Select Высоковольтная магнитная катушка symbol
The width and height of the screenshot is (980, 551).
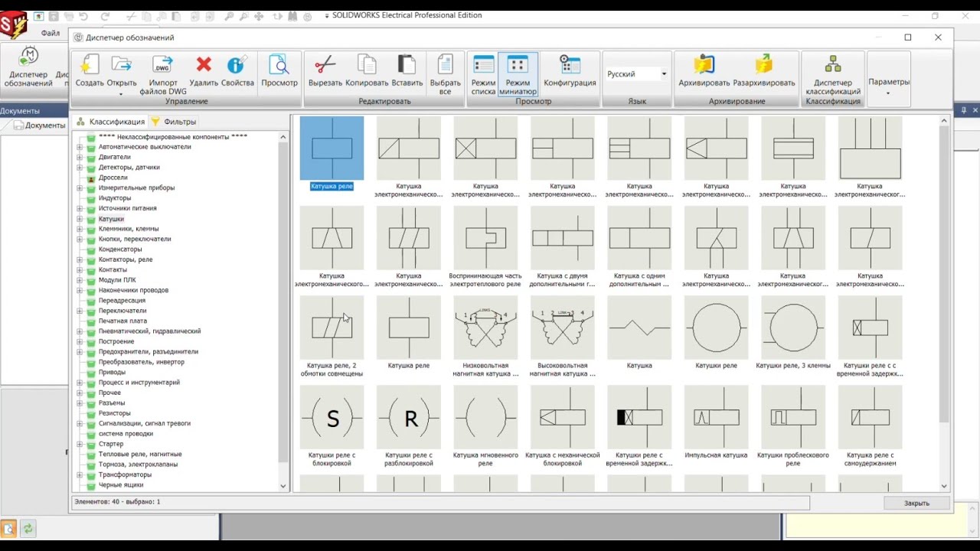coord(563,336)
